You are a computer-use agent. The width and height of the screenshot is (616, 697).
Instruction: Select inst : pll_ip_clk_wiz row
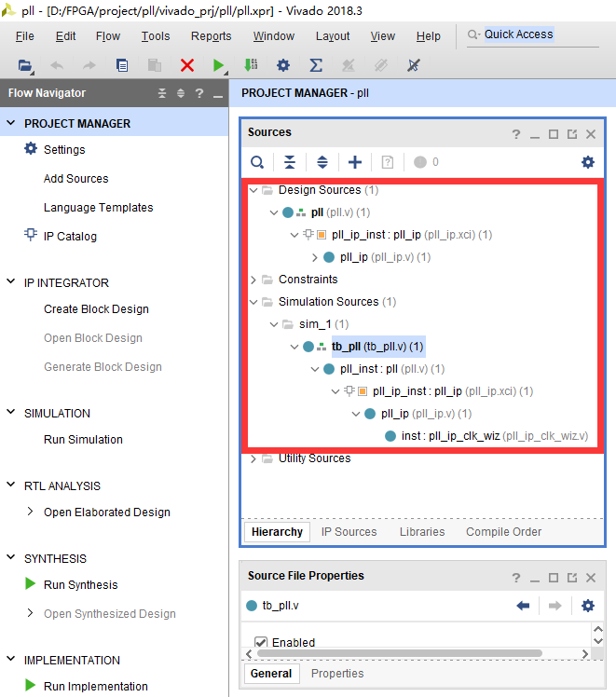coord(494,436)
